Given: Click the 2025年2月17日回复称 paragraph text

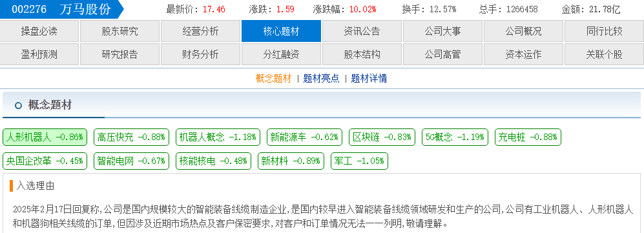Looking at the screenshot, I should pos(323,217).
